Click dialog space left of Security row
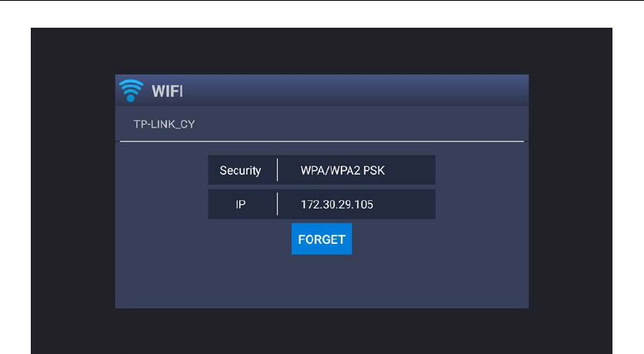The width and height of the screenshot is (644, 354). (162, 170)
